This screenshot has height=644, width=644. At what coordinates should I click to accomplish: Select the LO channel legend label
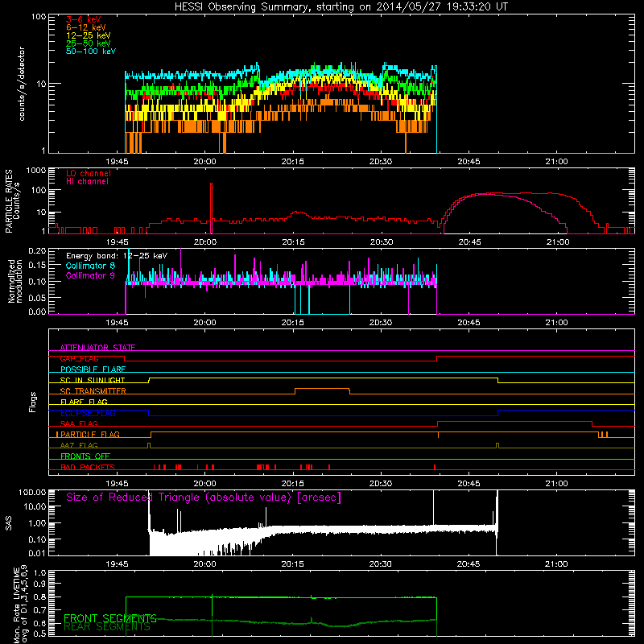(x=89, y=173)
